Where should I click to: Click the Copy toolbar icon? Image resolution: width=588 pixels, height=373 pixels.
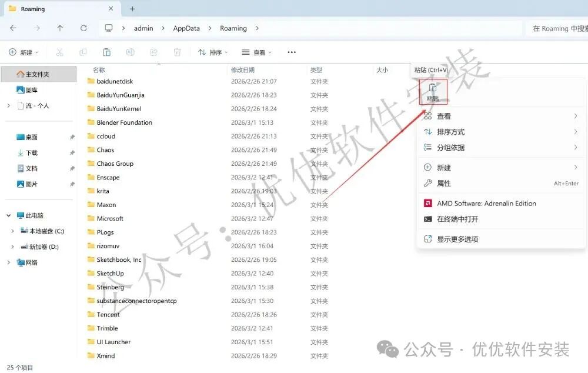(x=83, y=52)
